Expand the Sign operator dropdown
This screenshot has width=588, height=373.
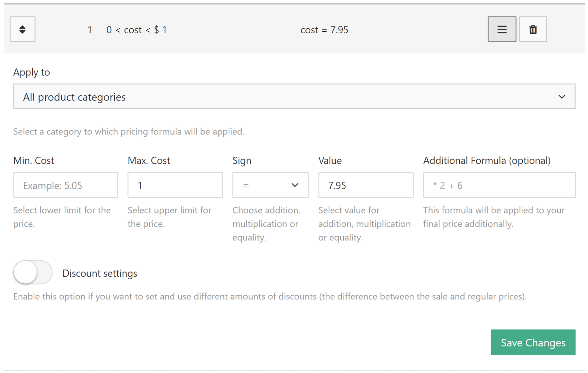coord(270,185)
